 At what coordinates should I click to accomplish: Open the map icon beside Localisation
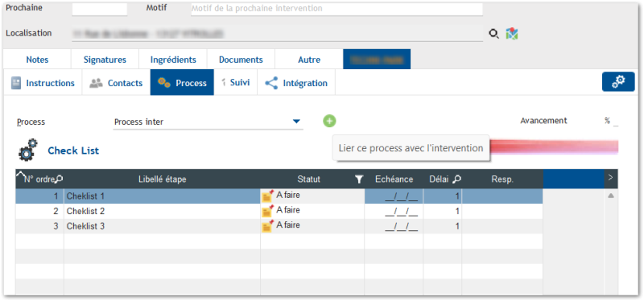(x=512, y=34)
